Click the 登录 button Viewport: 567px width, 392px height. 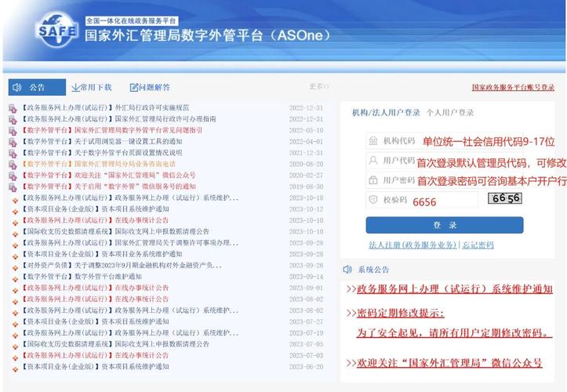point(445,225)
